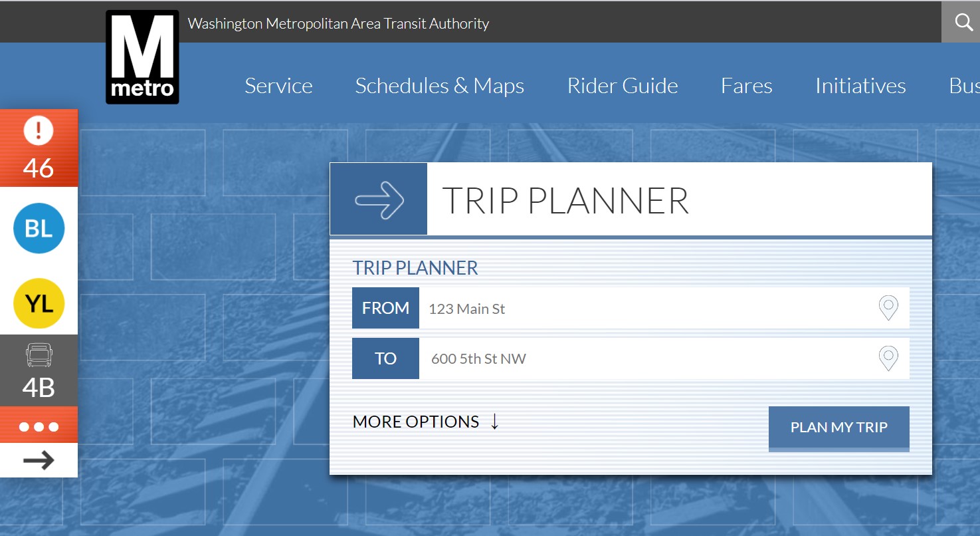Open the Initiatives menu

tap(860, 86)
